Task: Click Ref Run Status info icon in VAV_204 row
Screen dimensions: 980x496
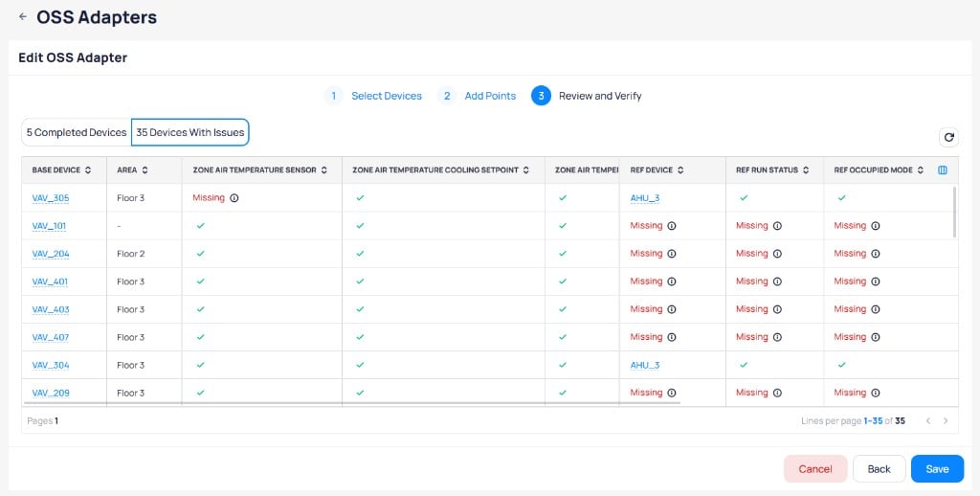Action: click(777, 254)
